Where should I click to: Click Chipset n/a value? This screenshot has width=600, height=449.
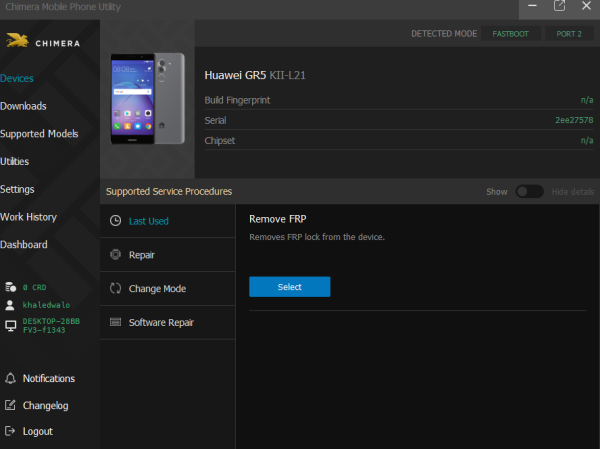(587, 140)
